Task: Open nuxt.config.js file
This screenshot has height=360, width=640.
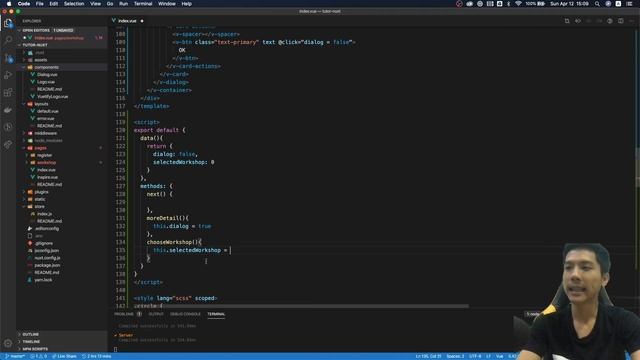Action: point(47,258)
